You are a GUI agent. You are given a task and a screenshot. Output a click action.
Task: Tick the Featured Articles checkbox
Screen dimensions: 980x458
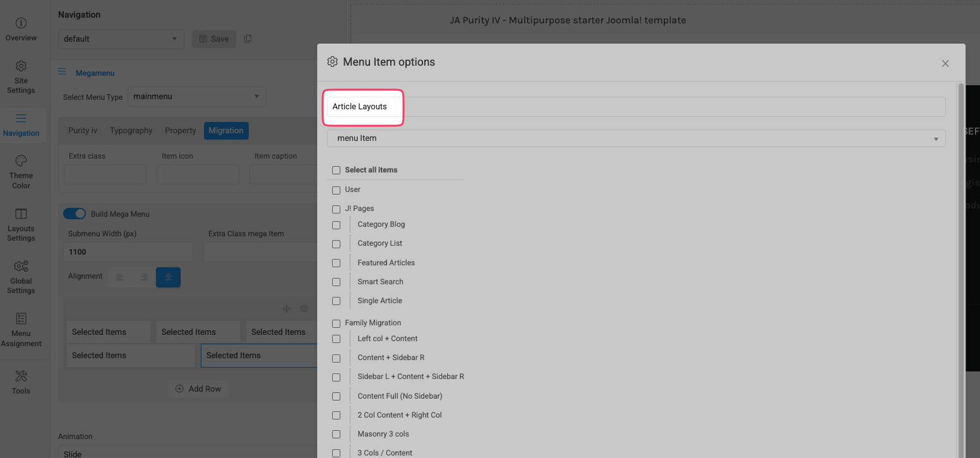coord(336,263)
